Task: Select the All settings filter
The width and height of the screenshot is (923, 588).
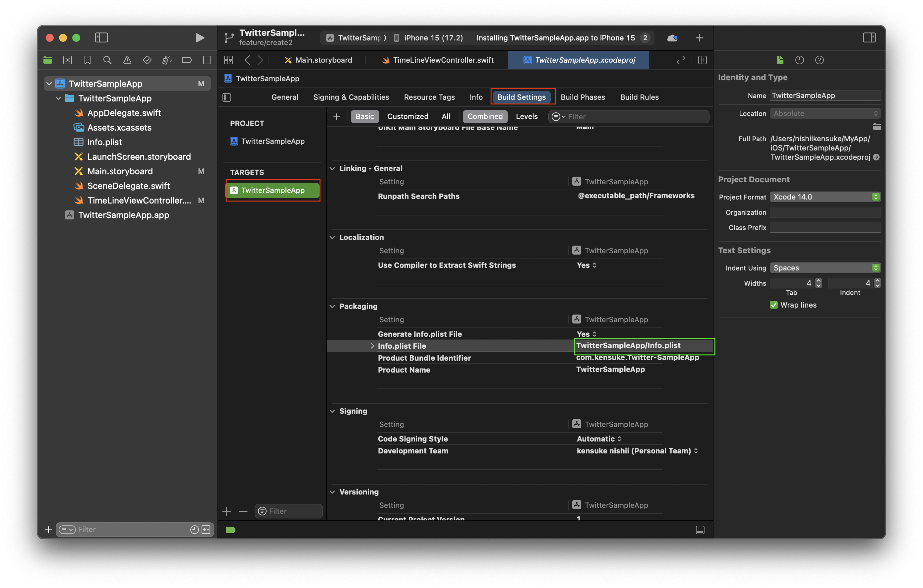Action: click(446, 117)
